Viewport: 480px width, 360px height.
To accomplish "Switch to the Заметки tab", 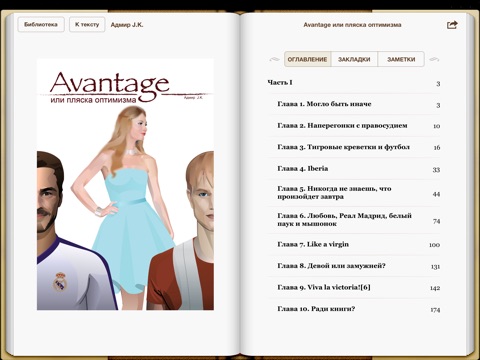I will tap(401, 59).
